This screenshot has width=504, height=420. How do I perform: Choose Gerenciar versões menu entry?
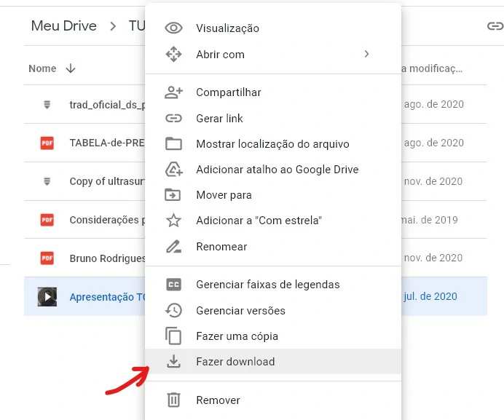click(x=273, y=310)
